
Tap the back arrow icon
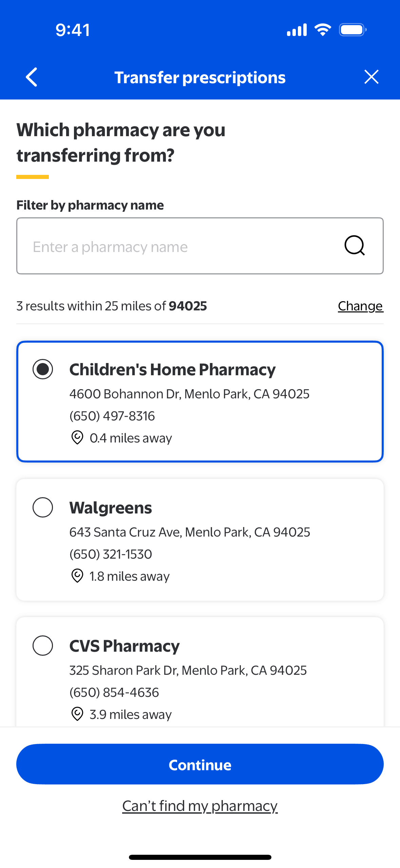coord(32,77)
